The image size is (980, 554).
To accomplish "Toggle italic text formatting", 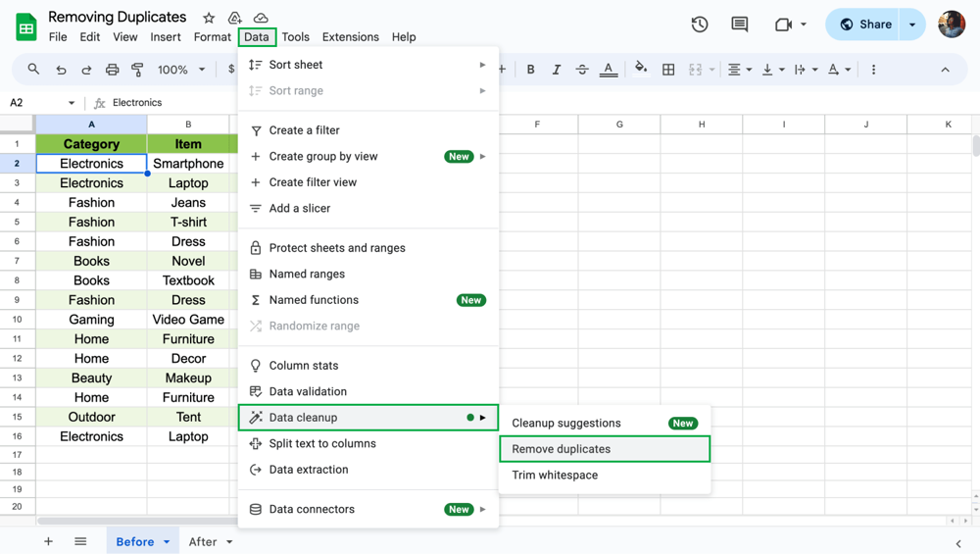I will click(x=557, y=70).
